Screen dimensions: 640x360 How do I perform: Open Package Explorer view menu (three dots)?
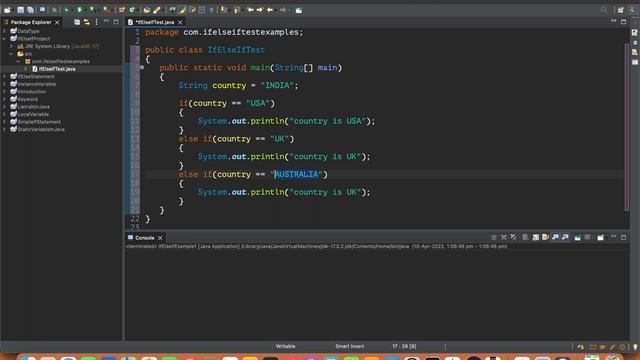(96, 22)
